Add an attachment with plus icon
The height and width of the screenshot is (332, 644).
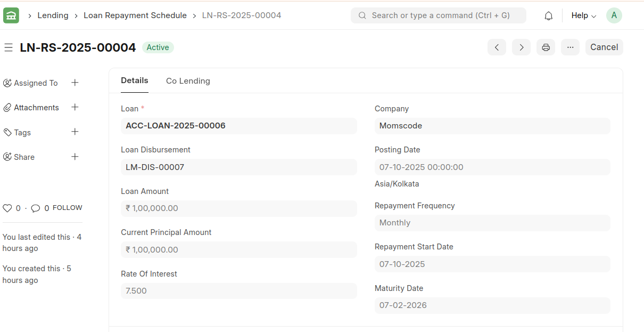tap(75, 107)
